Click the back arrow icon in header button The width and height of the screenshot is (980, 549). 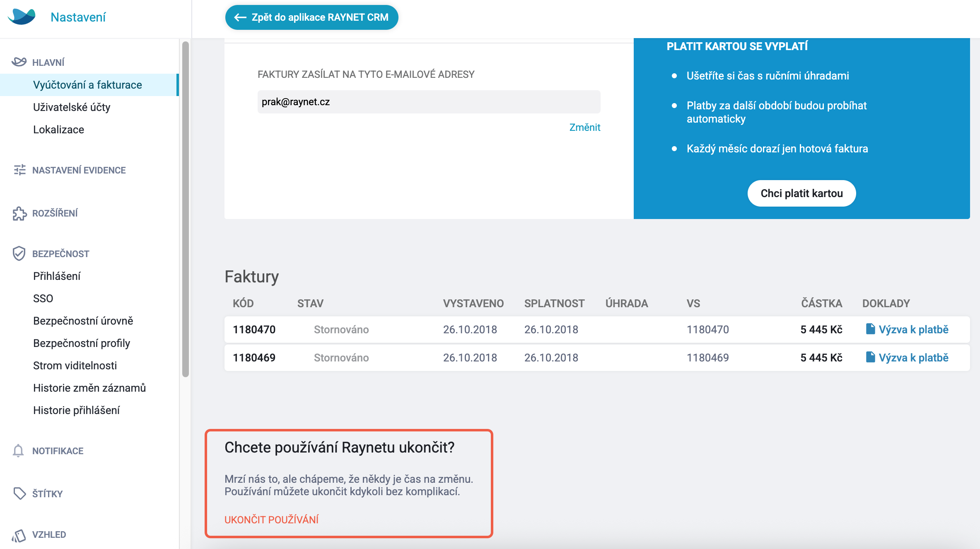click(x=240, y=17)
